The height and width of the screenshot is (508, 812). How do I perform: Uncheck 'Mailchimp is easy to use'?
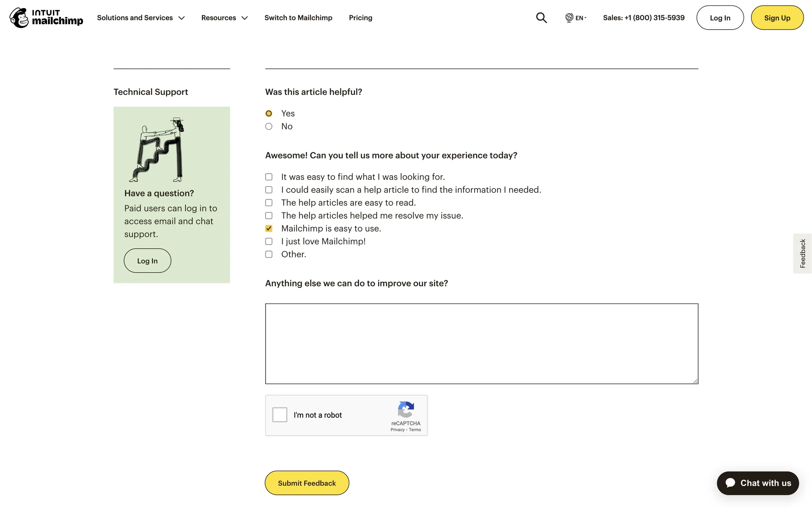pyautogui.click(x=269, y=229)
